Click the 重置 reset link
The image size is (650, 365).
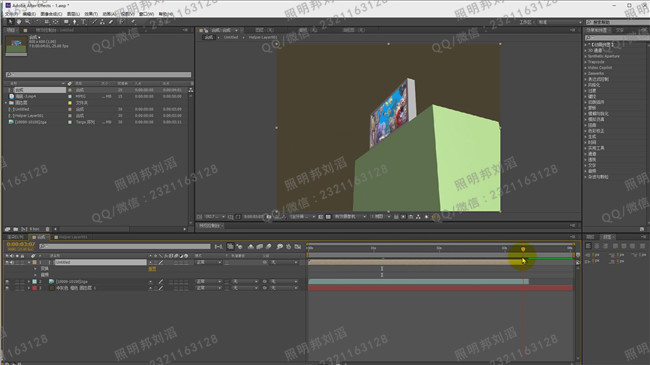click(152, 269)
